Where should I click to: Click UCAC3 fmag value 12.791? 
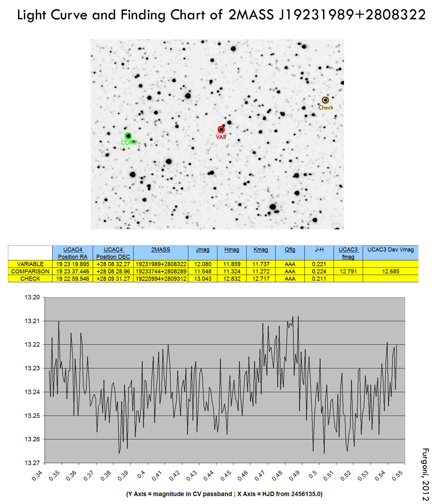(x=348, y=271)
